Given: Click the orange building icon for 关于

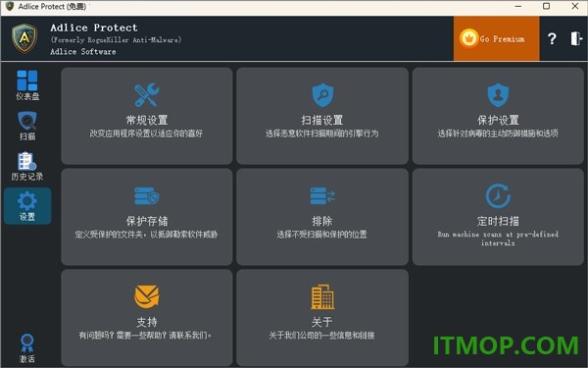Looking at the screenshot, I should (x=322, y=296).
